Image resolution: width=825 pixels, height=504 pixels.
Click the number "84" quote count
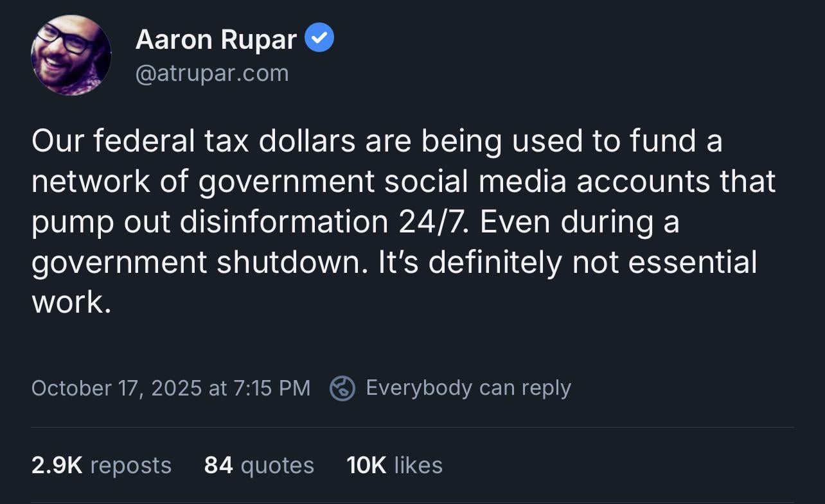[x=218, y=465]
